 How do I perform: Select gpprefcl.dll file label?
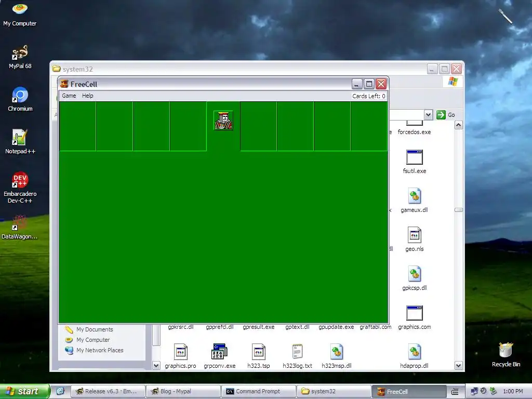pyautogui.click(x=220, y=327)
